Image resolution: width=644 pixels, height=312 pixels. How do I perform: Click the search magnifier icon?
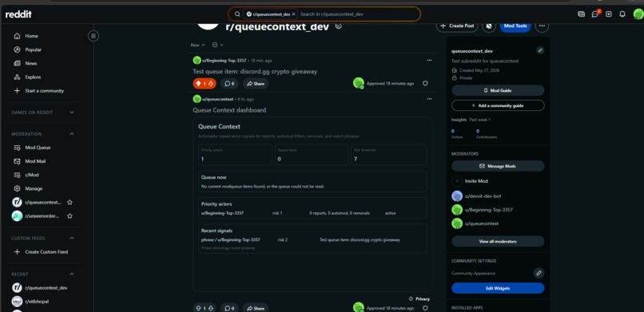pos(237,14)
